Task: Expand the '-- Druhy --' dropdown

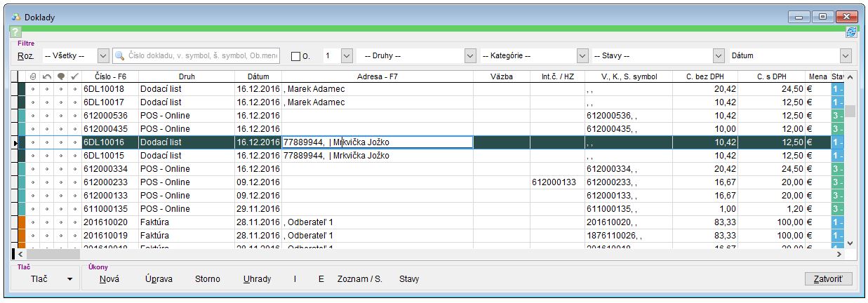Action: [470, 56]
